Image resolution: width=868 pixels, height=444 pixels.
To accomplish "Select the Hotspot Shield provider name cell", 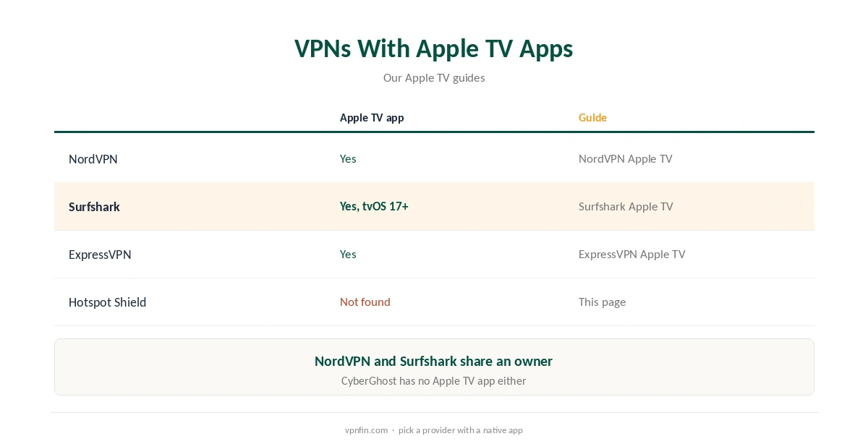I will click(x=107, y=302).
